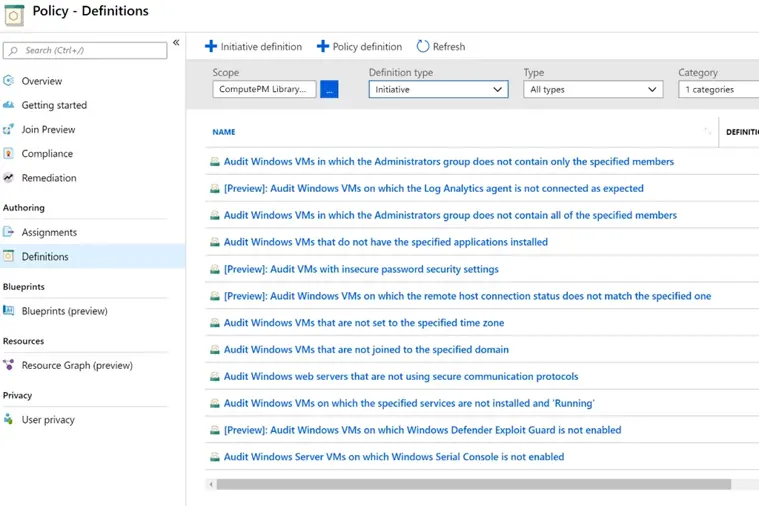
Task: Click the Definitions sidebar icon
Action: coord(8,256)
